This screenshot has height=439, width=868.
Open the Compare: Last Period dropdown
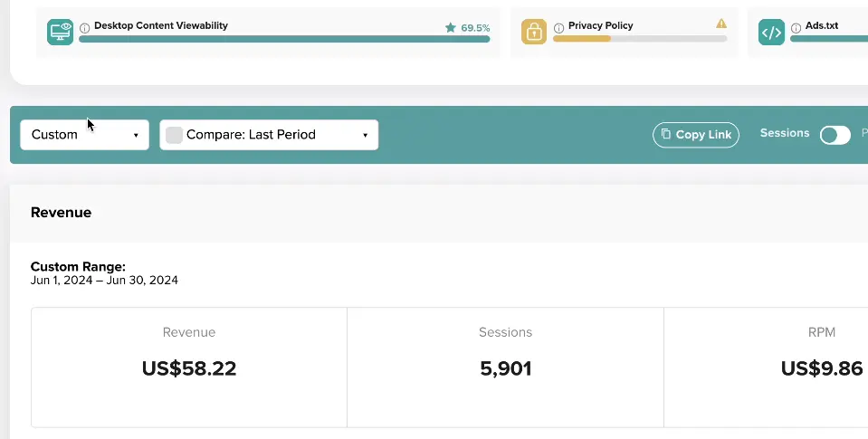[x=269, y=135]
